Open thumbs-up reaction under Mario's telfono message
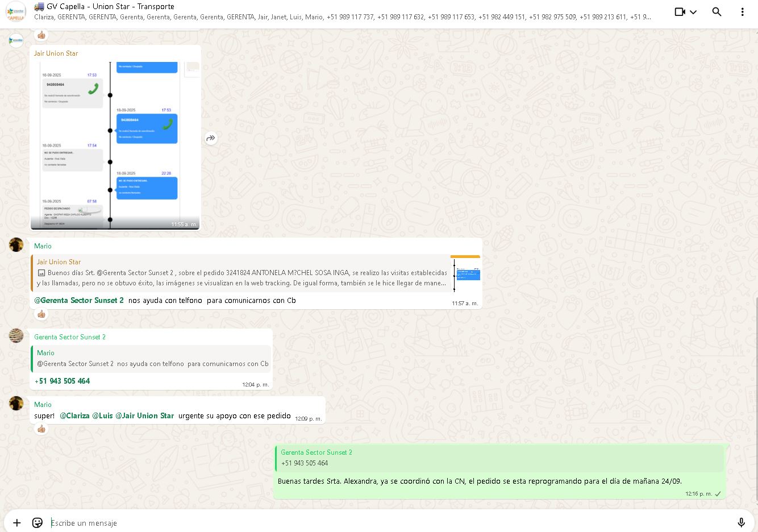This screenshot has width=758, height=532. pos(41,314)
